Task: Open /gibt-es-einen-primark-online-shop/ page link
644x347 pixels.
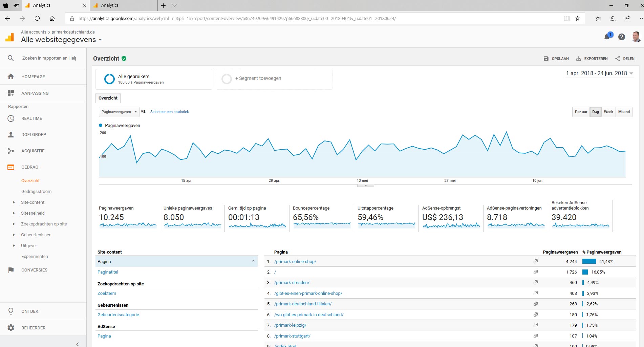Action: pos(308,293)
